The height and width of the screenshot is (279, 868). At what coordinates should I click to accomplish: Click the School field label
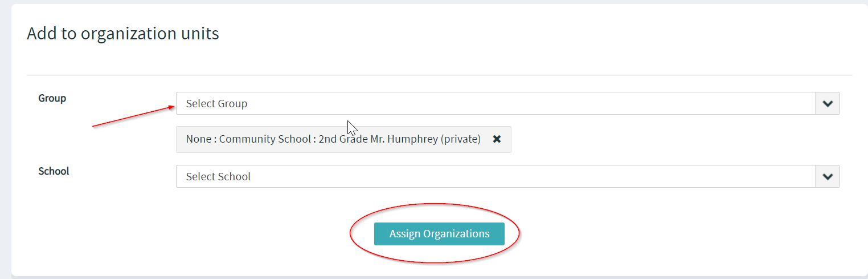click(x=54, y=171)
